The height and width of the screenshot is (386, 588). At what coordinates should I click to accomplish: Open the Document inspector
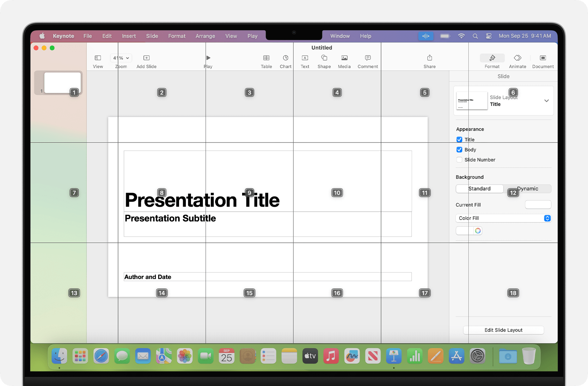(x=543, y=58)
